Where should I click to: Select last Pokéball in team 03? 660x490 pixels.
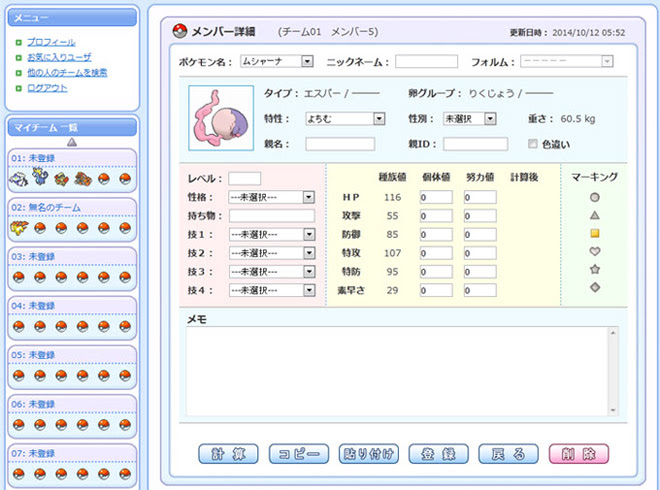pos(125,277)
